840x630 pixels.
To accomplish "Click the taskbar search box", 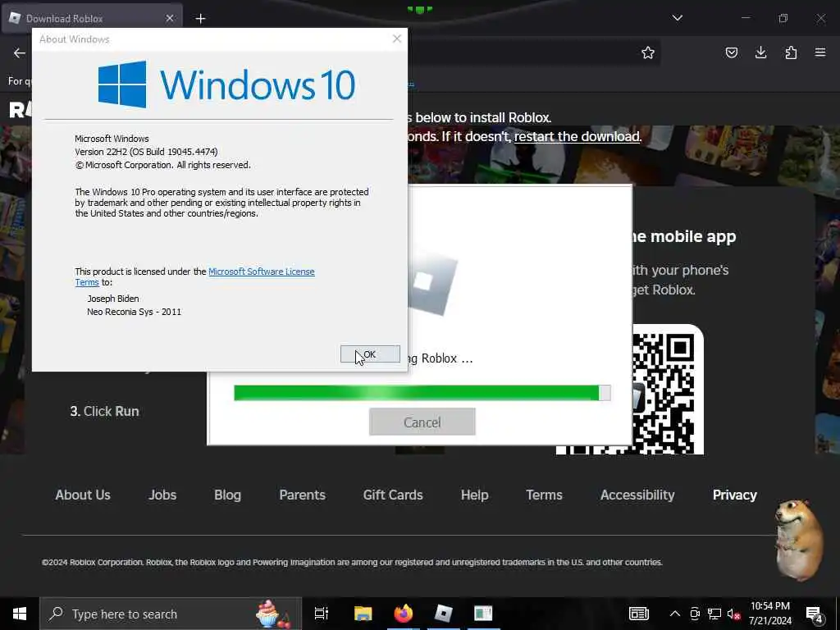I will (171, 614).
